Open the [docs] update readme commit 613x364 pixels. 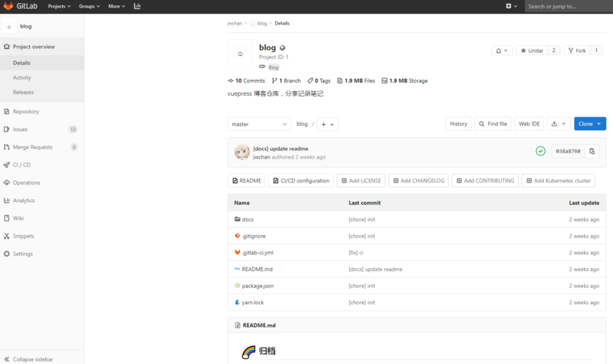(280, 149)
